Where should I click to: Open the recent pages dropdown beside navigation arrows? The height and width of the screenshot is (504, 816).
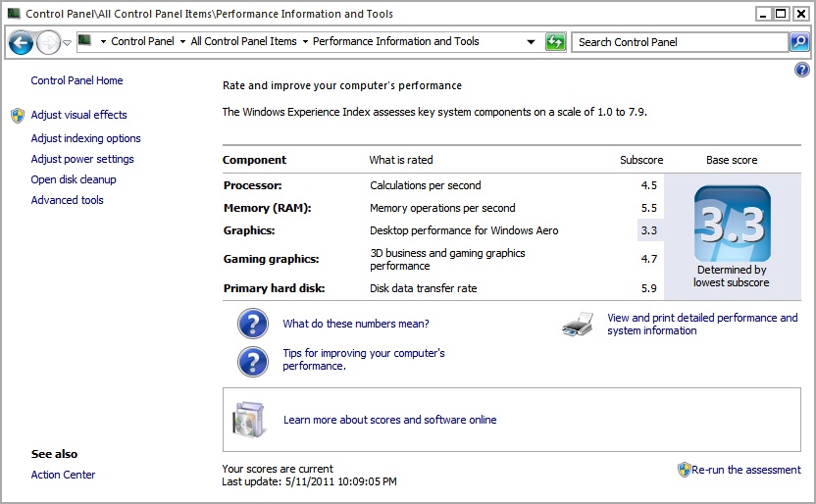tap(67, 42)
